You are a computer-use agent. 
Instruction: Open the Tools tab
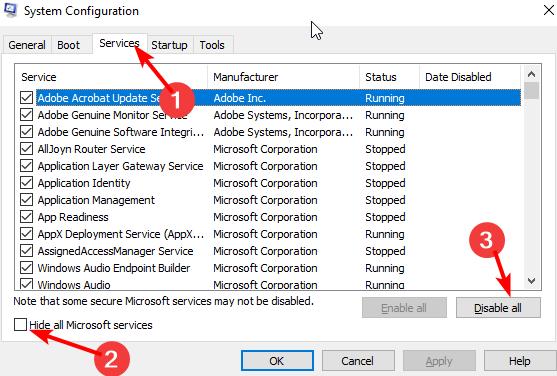pos(212,45)
